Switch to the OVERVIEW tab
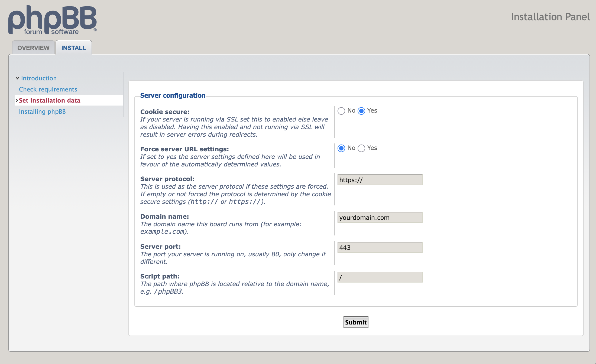This screenshot has width=596, height=364. pos(33,48)
